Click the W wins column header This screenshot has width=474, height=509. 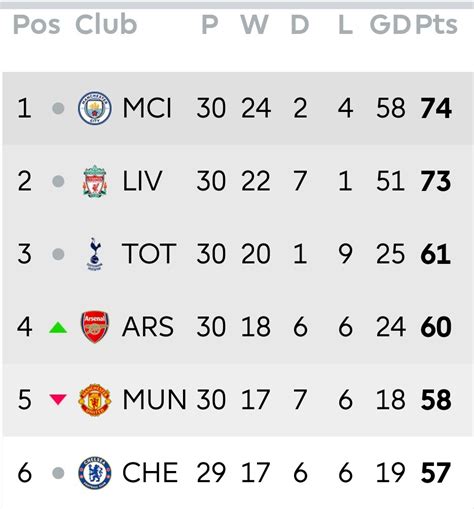pyautogui.click(x=255, y=25)
